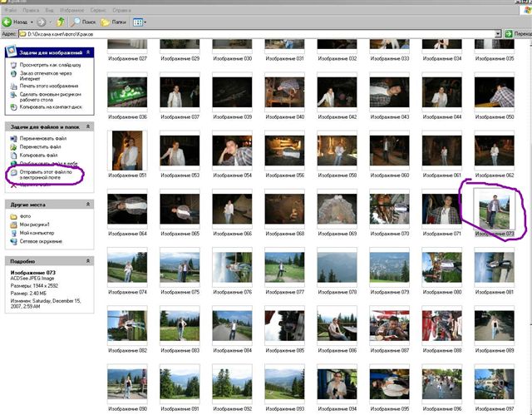Viewport: 532px width, 415px height.
Task: Open the Файл menu
Action: (x=11, y=10)
